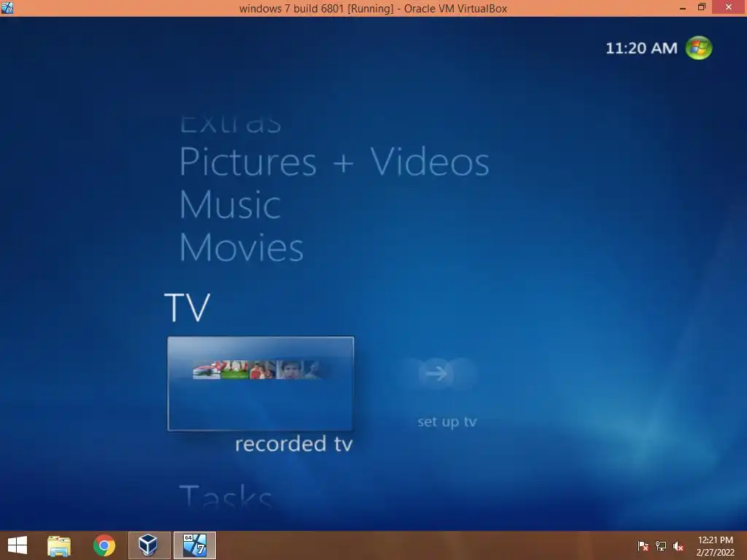Click the recorded tv caption text
This screenshot has height=560, width=747.
tap(293, 444)
